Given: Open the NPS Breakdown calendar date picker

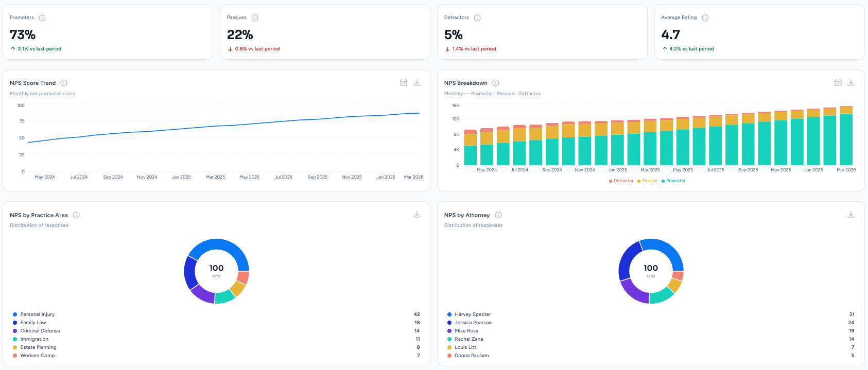Looking at the screenshot, I should click(x=838, y=83).
